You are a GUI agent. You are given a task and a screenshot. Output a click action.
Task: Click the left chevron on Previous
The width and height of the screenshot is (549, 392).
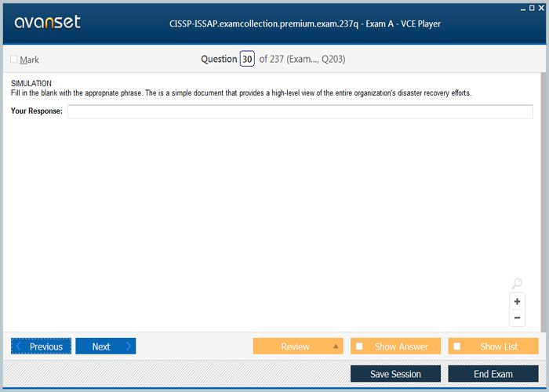pyautogui.click(x=19, y=347)
